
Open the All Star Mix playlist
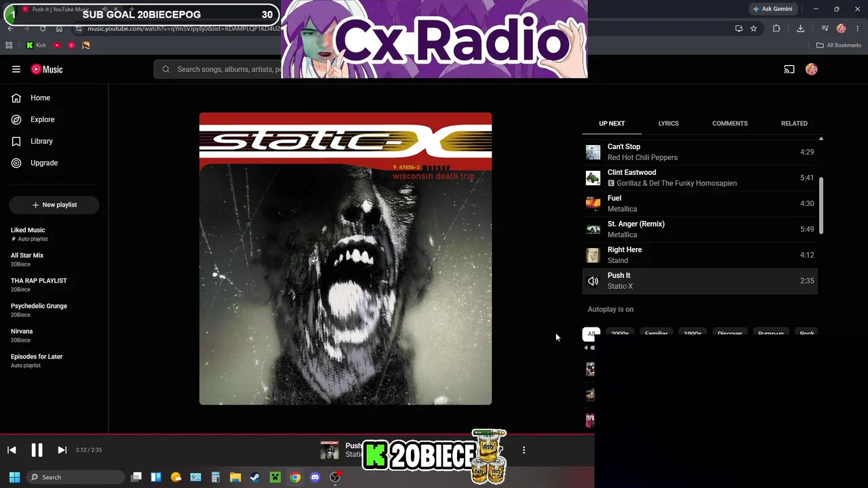tap(54, 260)
